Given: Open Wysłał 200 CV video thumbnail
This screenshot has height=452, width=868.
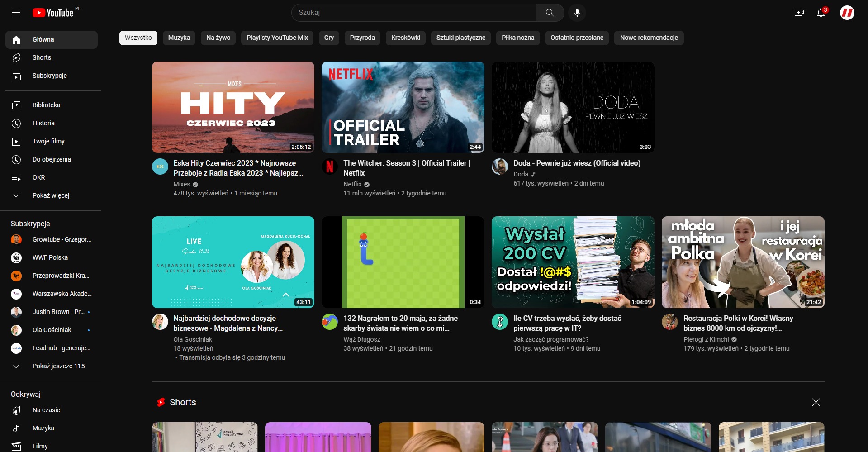Looking at the screenshot, I should [x=573, y=262].
